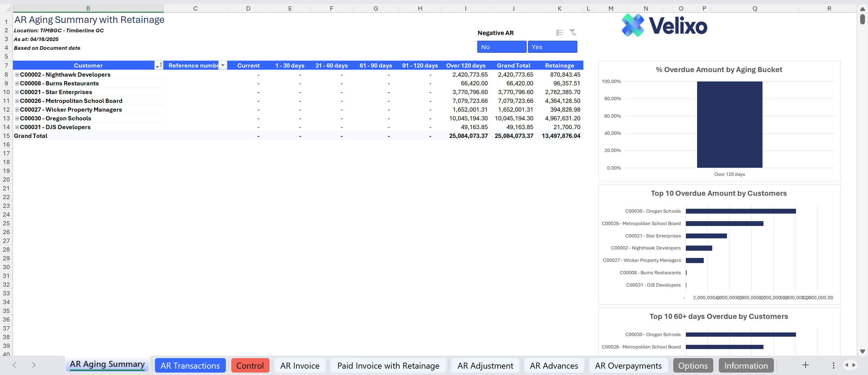
Task: Click the next sheet navigation arrow
Action: pyautogui.click(x=34, y=365)
